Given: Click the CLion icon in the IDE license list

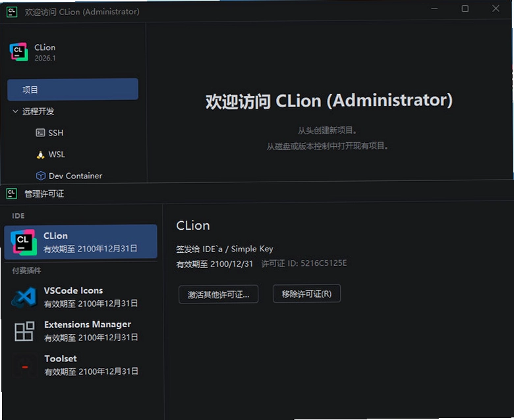Looking at the screenshot, I should (23, 242).
